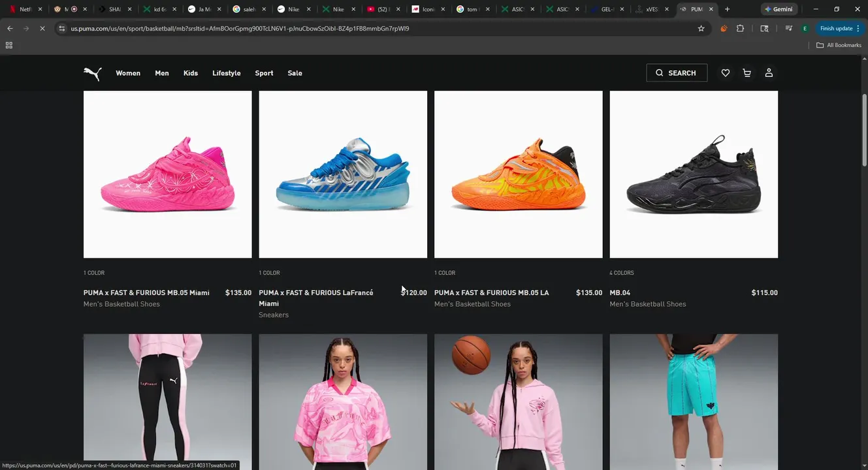Bookmark this page with the star icon
This screenshot has height=470, width=868.
coord(701,29)
